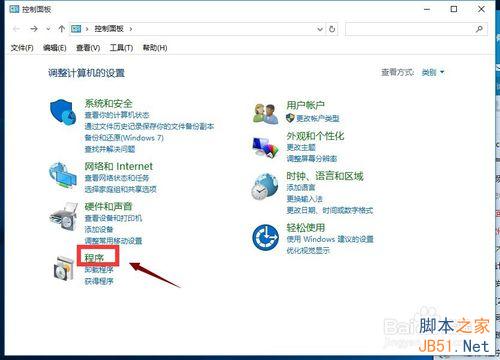Click the Back arrow in navigation bar

(x=16, y=29)
